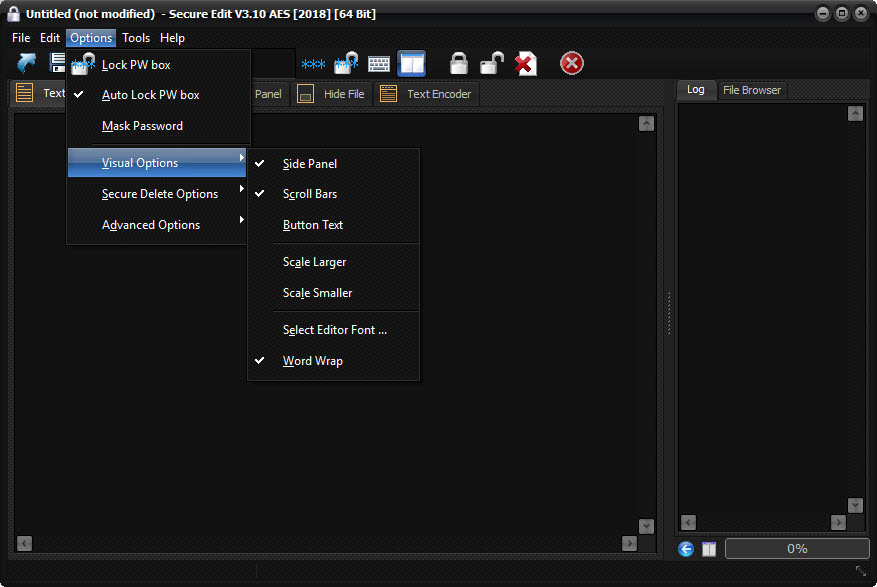Choose Select Editor Font
This screenshot has height=587, width=877.
click(333, 330)
